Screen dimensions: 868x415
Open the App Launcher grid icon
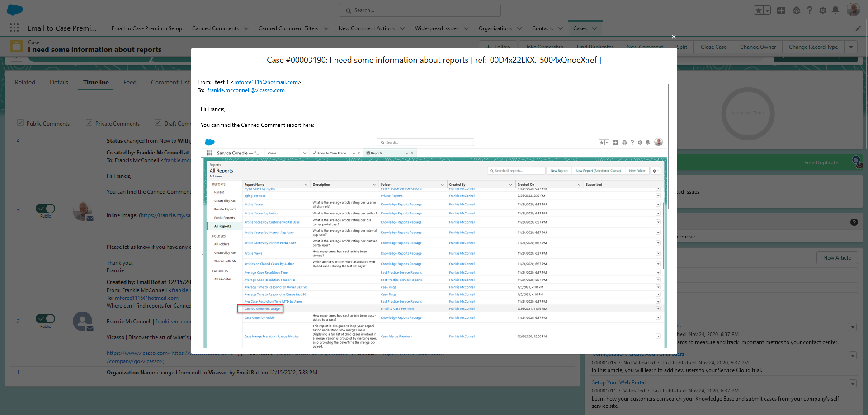(14, 28)
